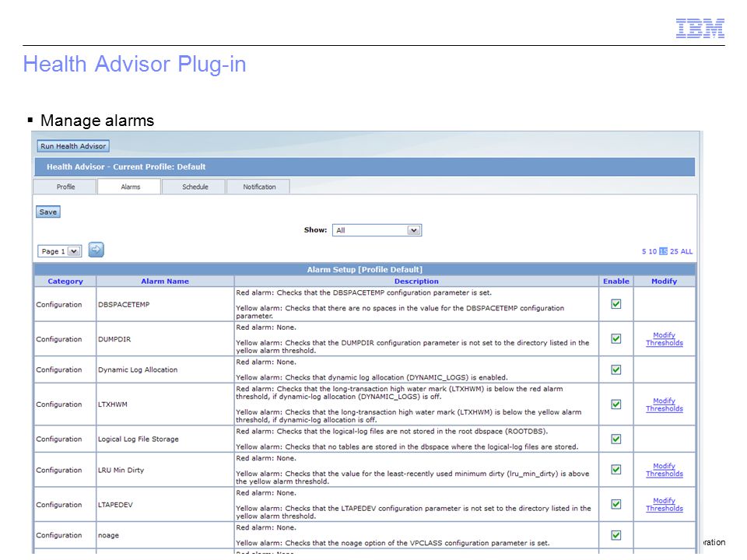
Task: Toggle the Dynamic Log Allocation alarm
Action: pyautogui.click(x=616, y=369)
